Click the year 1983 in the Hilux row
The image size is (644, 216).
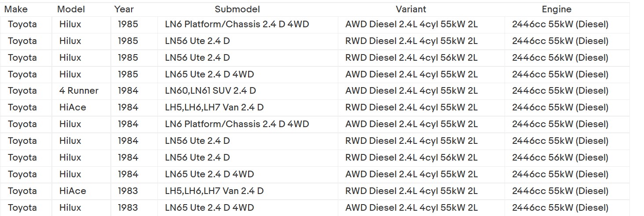[x=128, y=208]
